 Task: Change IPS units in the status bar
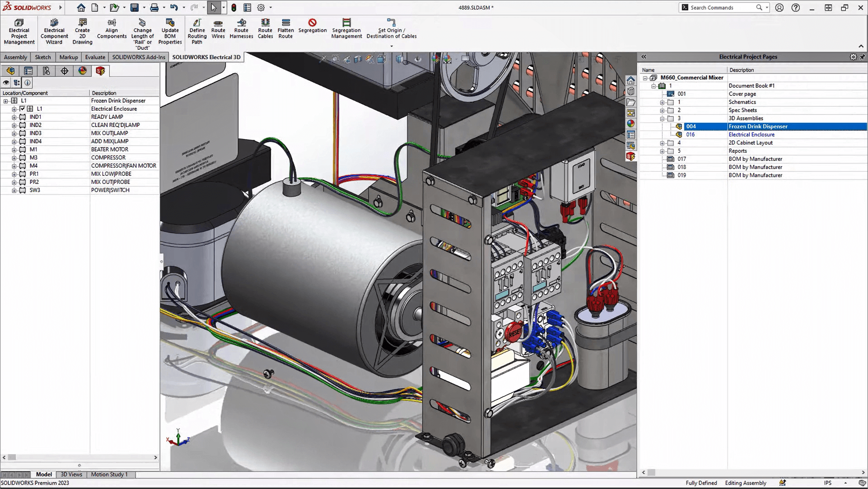pyautogui.click(x=828, y=483)
